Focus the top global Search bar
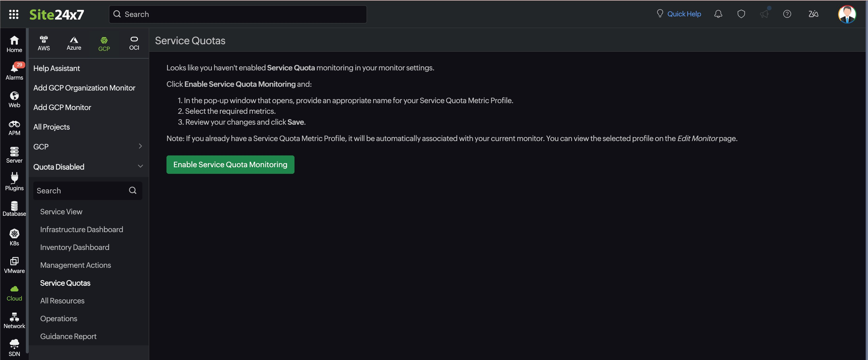This screenshot has width=868, height=360. (238, 14)
